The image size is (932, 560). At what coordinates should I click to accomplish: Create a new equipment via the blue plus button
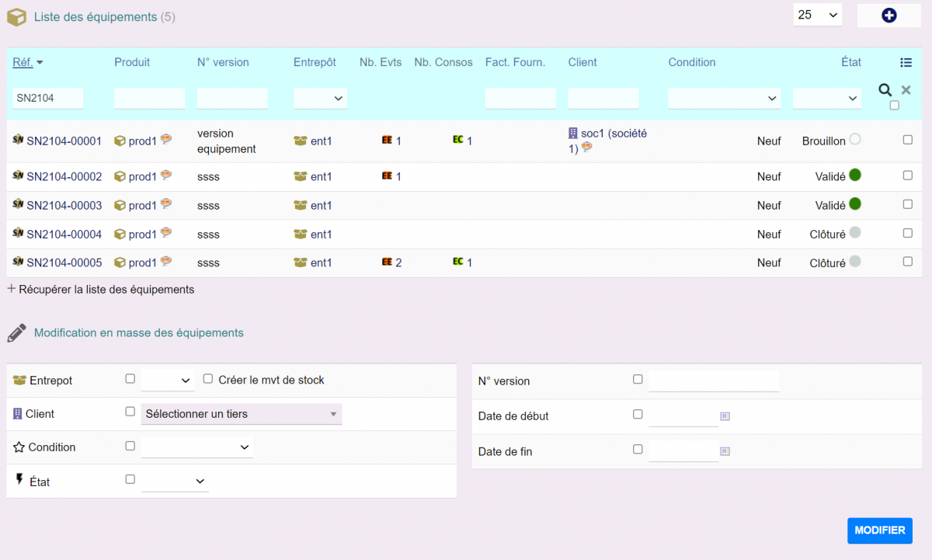889,15
